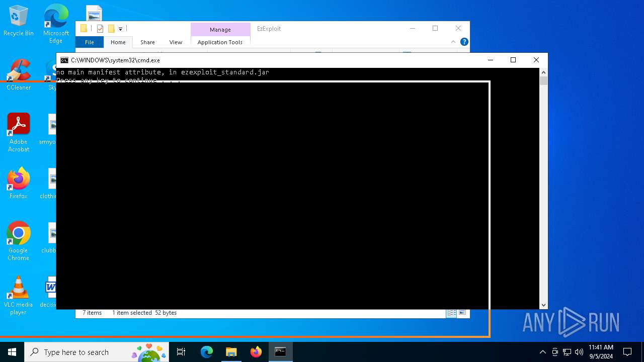
Task: Open Task View on the taskbar
Action: (x=181, y=352)
